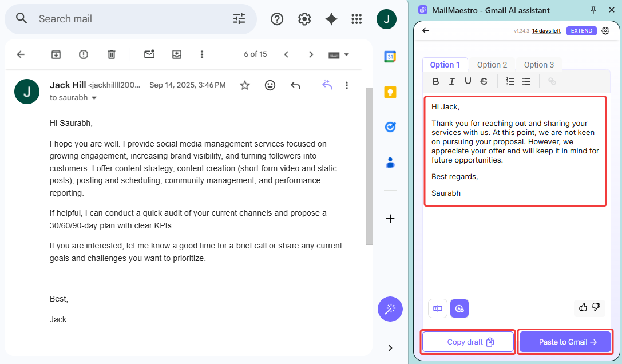This screenshot has height=364, width=622.
Task: Toggle italic formatting in MailMaestro editor
Action: tap(452, 81)
